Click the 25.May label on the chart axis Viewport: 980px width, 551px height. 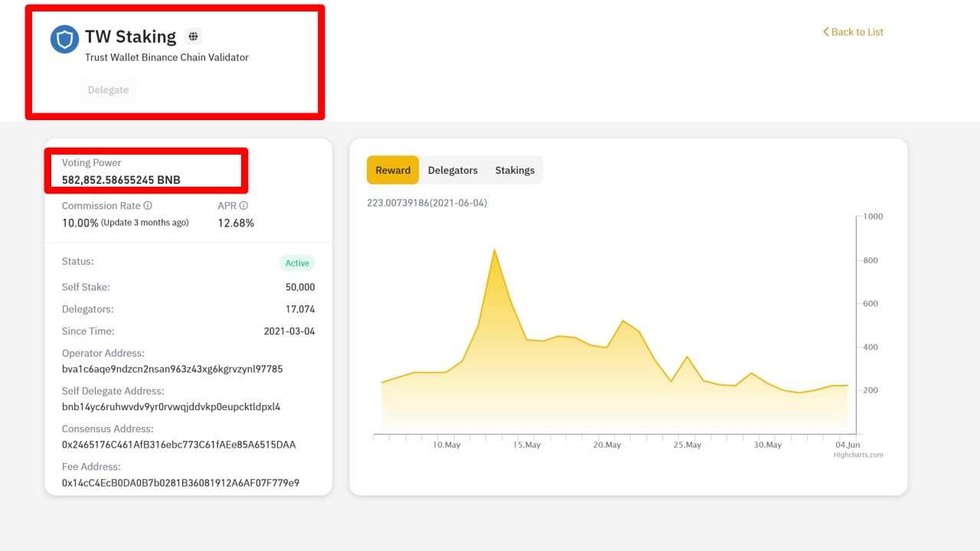pos(688,445)
